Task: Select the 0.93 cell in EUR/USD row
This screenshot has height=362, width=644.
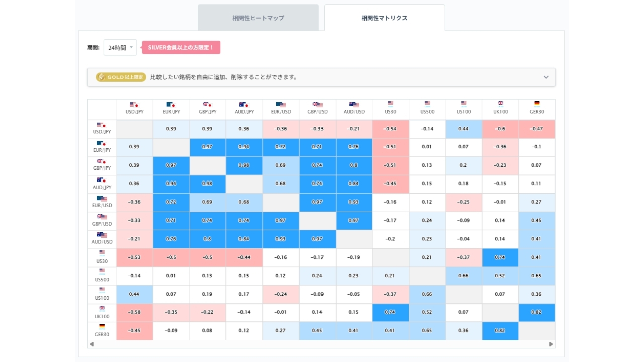Action: 354,202
